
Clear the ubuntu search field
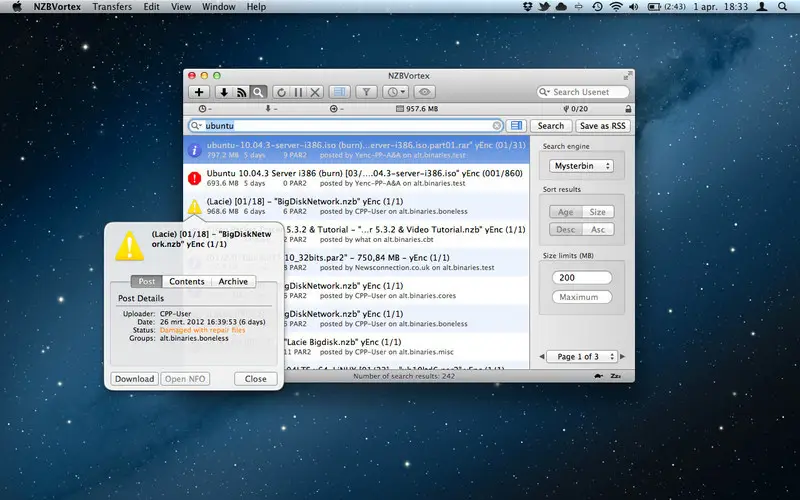[496, 126]
